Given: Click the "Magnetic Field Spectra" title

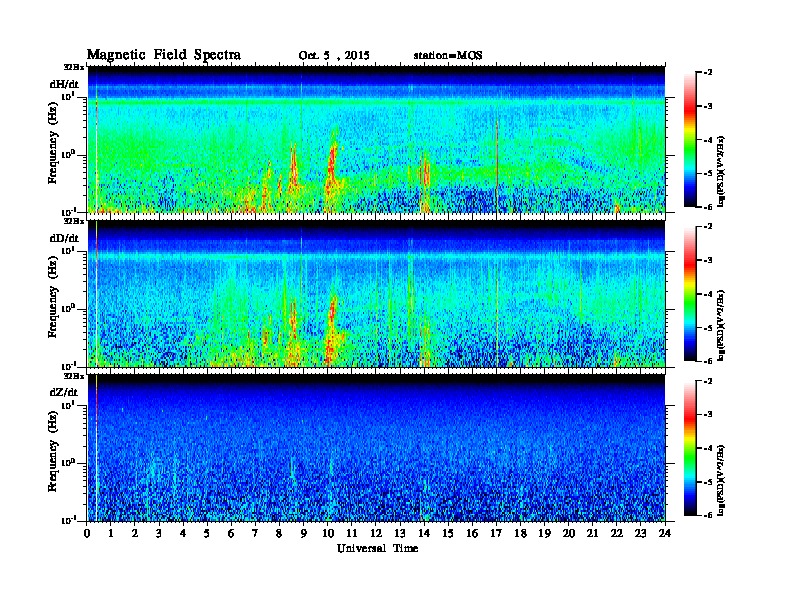Looking at the screenshot, I should pos(164,55).
